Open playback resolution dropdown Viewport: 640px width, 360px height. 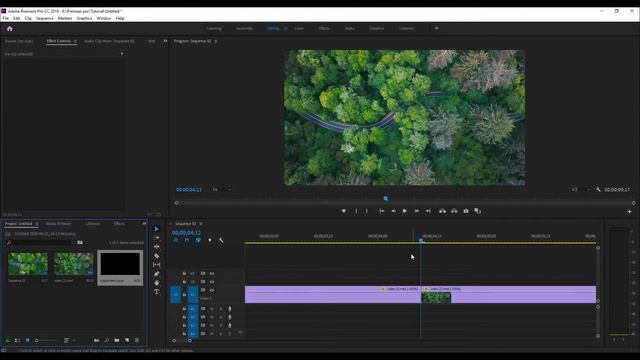click(x=580, y=190)
